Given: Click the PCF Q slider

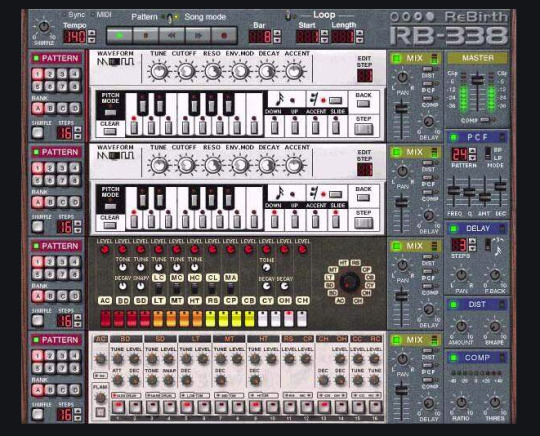Looking at the screenshot, I should pyautogui.click(x=469, y=192).
